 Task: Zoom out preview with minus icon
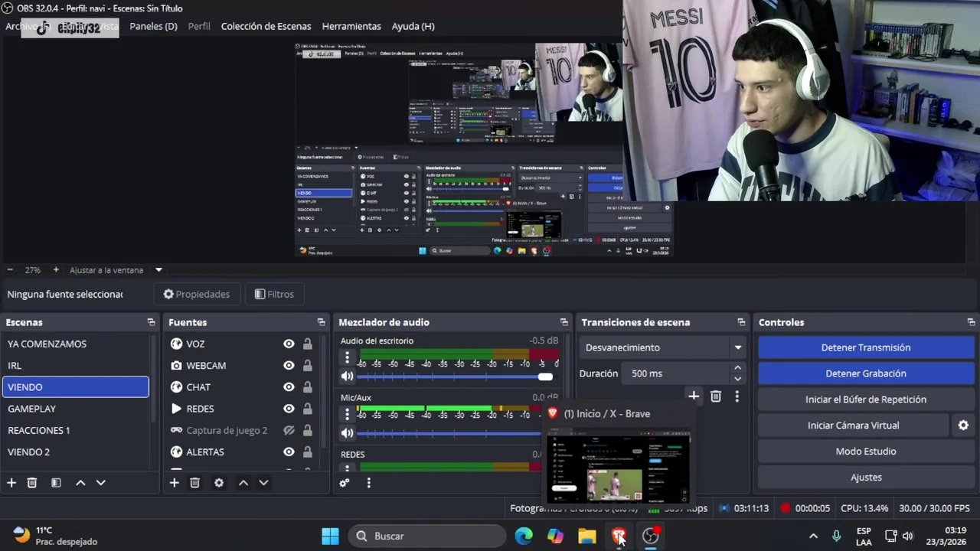pyautogui.click(x=10, y=269)
